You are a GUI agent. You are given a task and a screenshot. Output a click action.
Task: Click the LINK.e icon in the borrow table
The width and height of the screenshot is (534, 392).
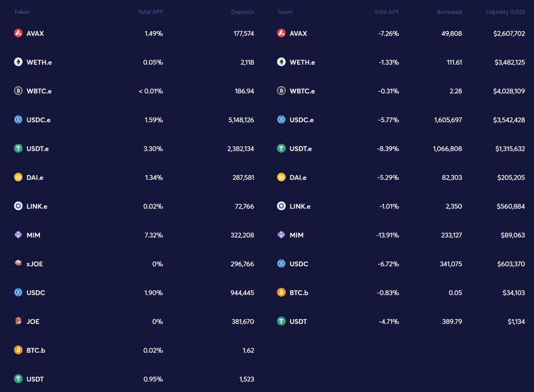point(281,206)
